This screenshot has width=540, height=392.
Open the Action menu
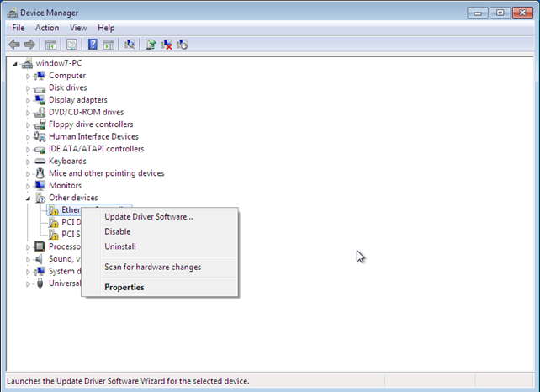coord(47,28)
